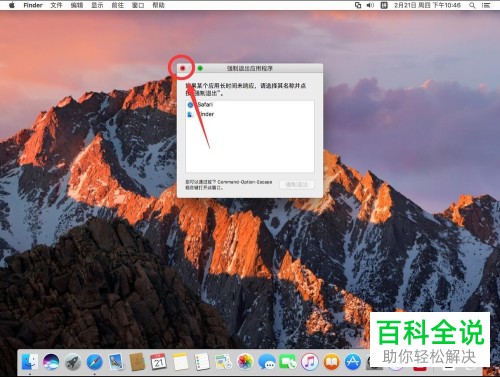The height and width of the screenshot is (377, 500).
Task: Open Notification Center list icon
Action: pos(486,5)
